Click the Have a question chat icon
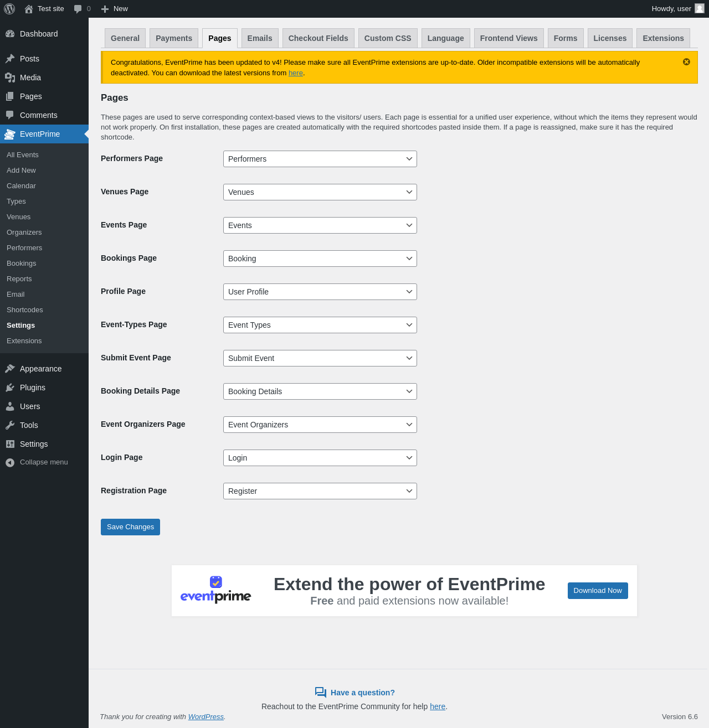The image size is (709, 728). coord(321,693)
